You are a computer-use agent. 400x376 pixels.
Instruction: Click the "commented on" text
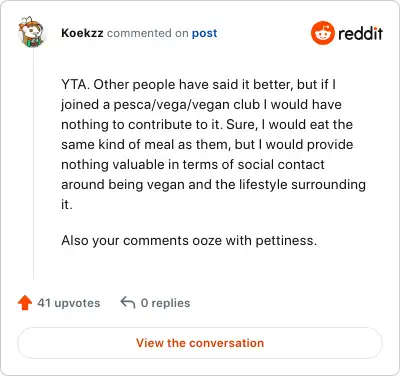[148, 33]
